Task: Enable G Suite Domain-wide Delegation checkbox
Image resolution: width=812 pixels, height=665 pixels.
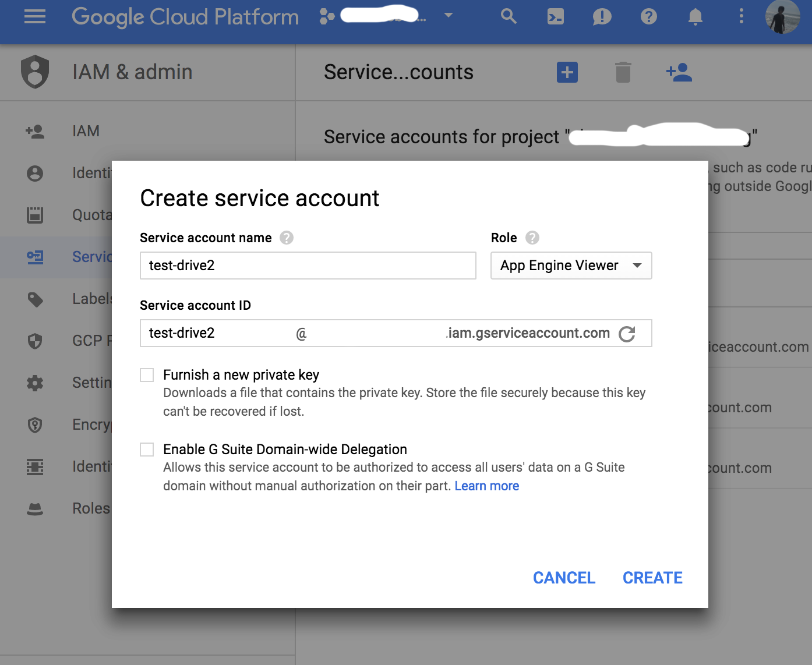Action: click(147, 450)
